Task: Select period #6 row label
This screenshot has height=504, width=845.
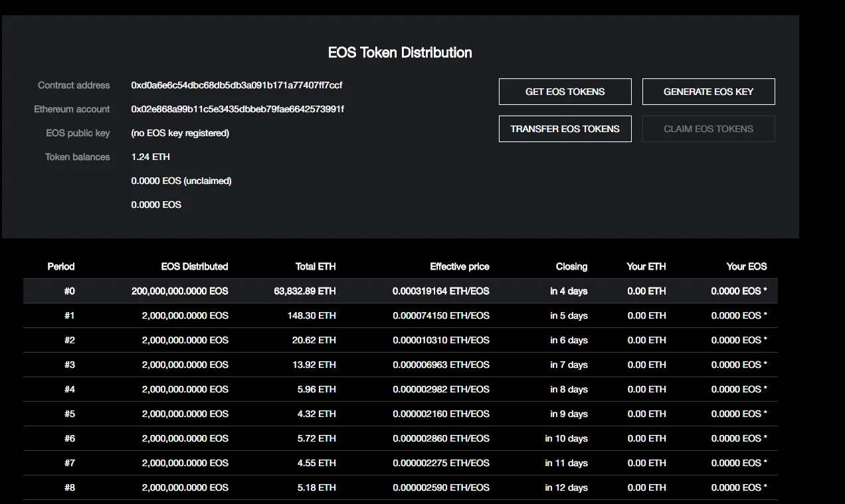Action: tap(70, 438)
